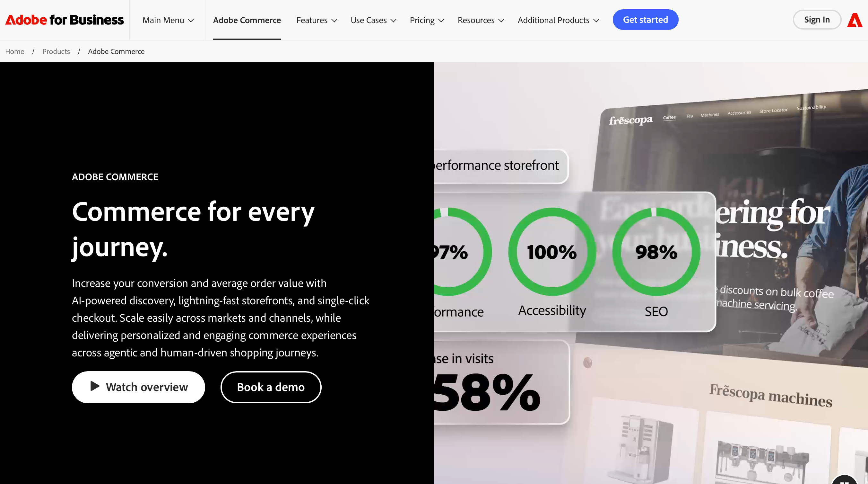The height and width of the screenshot is (484, 868).
Task: Click the 98% SEO progress ring
Action: 656,252
